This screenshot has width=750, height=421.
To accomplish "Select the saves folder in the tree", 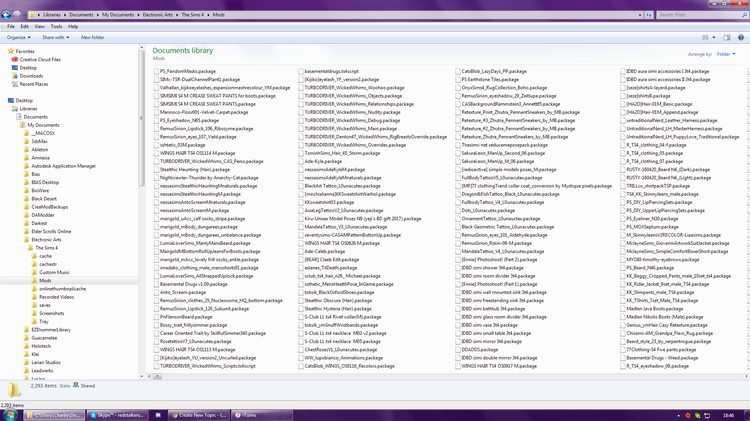I will tap(45, 305).
